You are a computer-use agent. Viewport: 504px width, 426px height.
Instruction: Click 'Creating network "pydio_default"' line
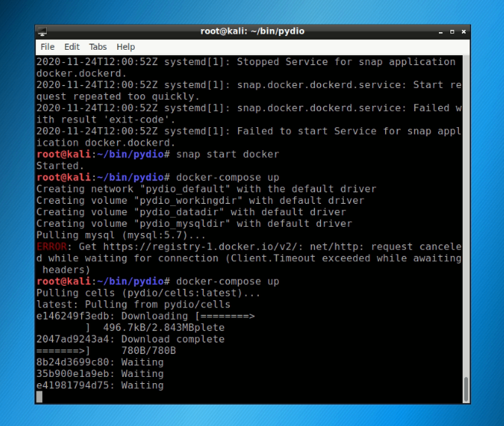click(x=206, y=189)
